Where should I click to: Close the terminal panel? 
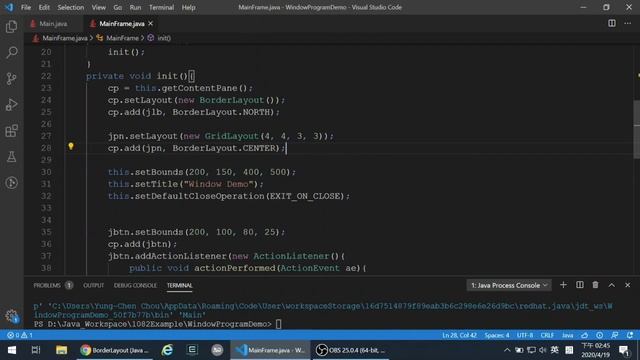point(627,285)
